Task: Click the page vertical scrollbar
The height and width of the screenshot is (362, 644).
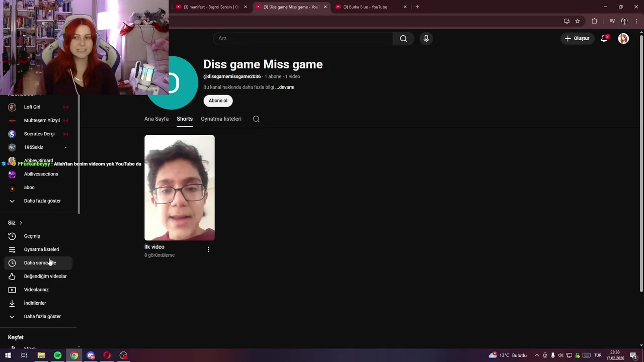Action: (641, 163)
